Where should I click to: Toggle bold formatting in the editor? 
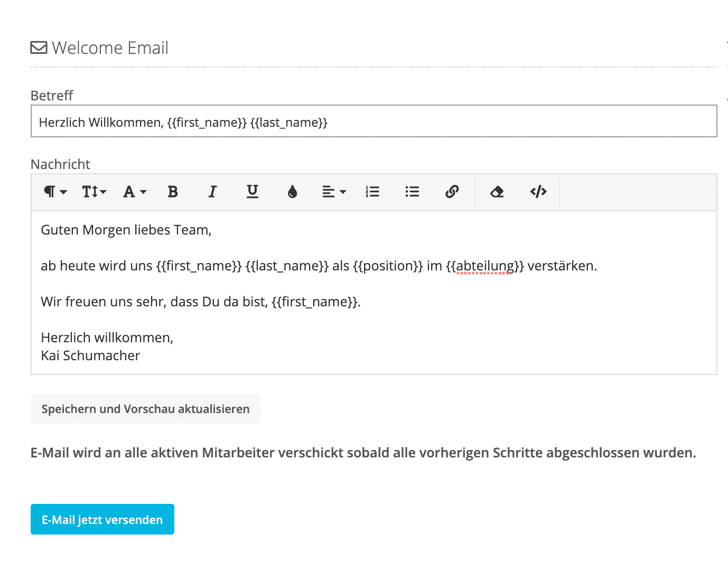(x=173, y=192)
